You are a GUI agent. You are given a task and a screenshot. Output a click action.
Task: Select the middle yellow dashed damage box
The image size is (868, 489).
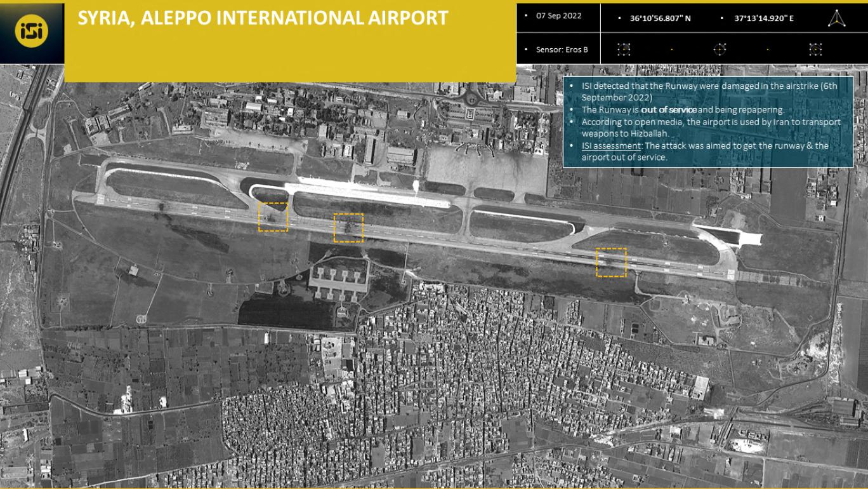click(x=348, y=228)
